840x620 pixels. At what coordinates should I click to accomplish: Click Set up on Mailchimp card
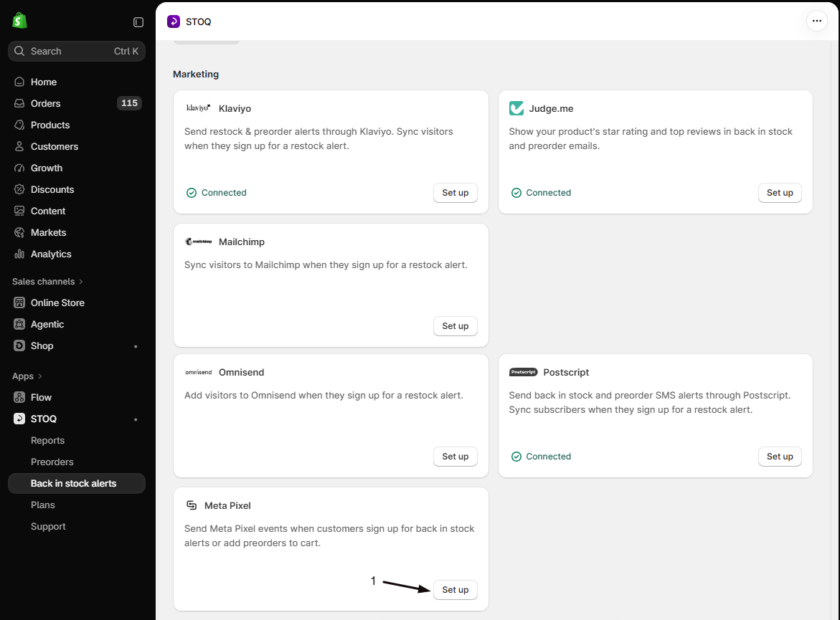(x=455, y=326)
